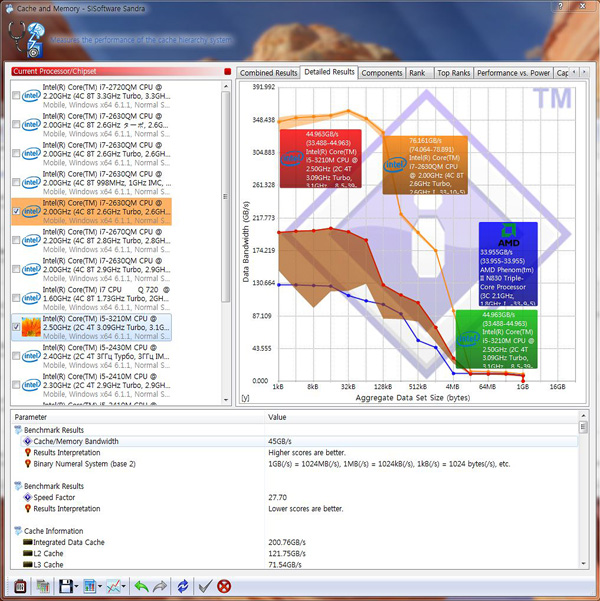
Task: Click the line graph view icon
Action: click(x=113, y=586)
